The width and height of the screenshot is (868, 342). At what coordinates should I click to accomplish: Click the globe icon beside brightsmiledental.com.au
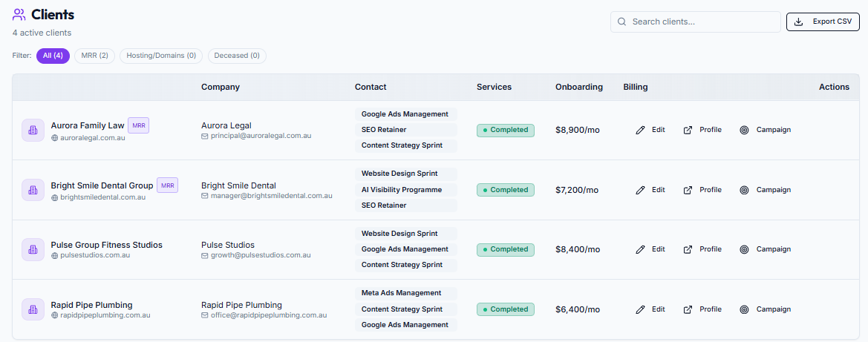click(54, 197)
